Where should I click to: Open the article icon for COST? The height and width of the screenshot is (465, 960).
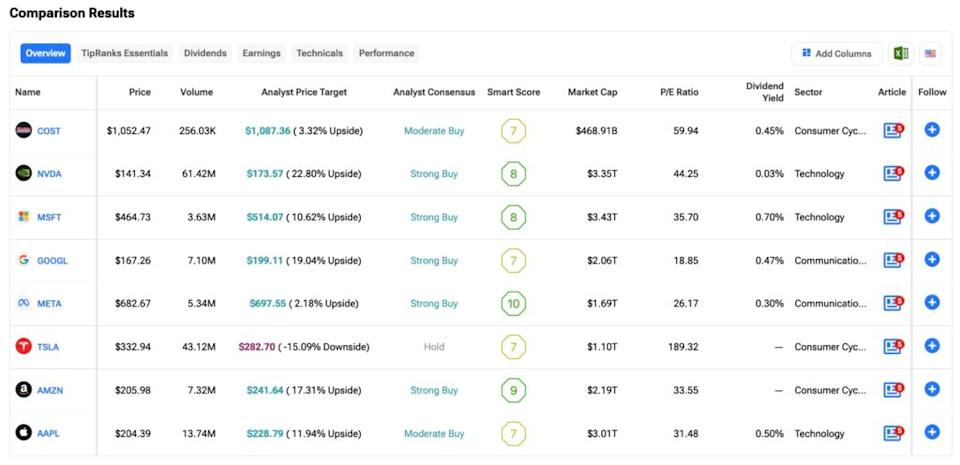[x=893, y=130]
